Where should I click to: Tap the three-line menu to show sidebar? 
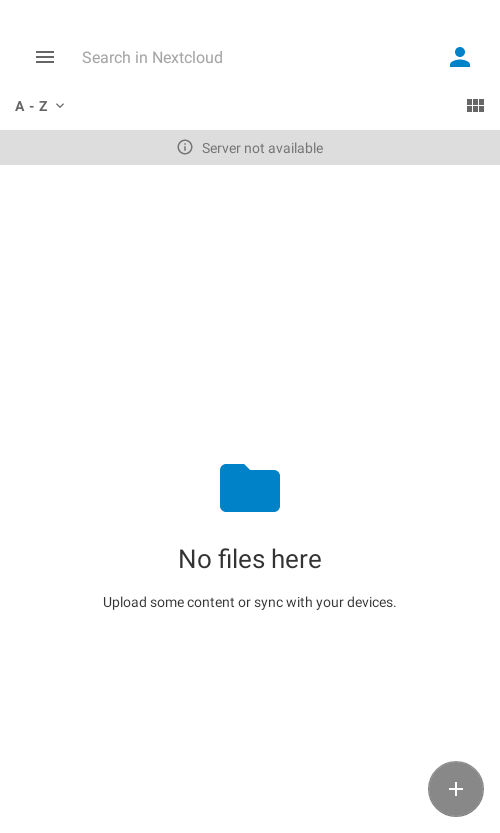point(45,57)
